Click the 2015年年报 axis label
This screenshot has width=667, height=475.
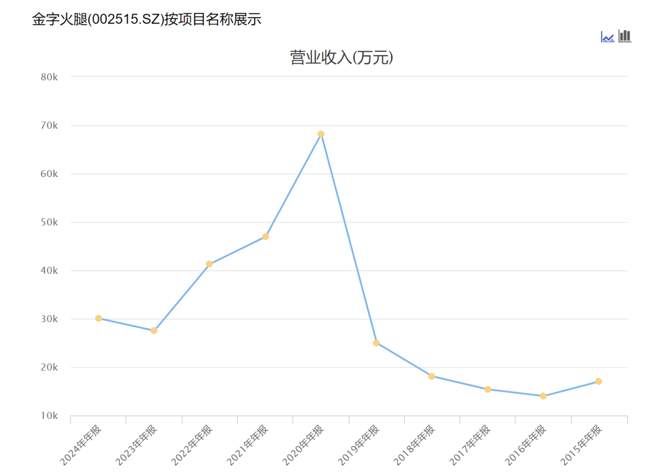pos(581,445)
